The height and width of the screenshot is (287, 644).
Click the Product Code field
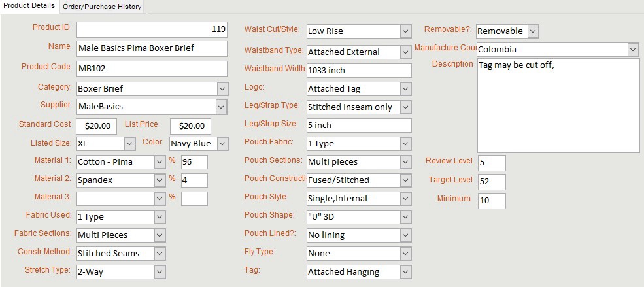(152, 69)
